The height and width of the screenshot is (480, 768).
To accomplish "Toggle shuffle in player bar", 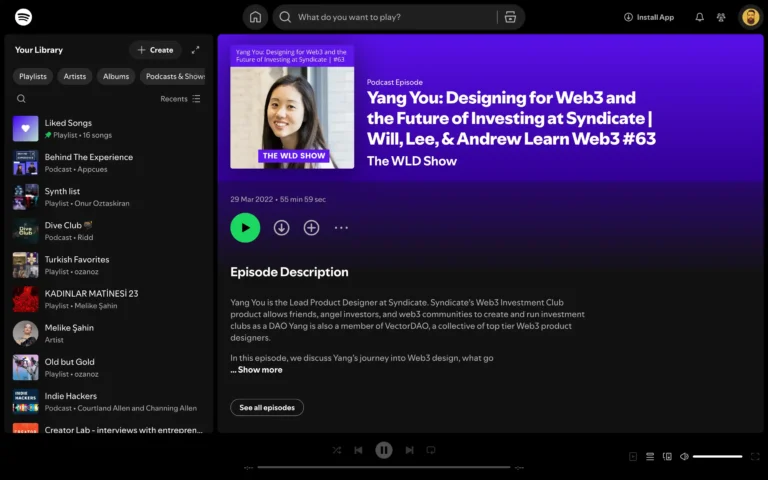I will pos(336,450).
